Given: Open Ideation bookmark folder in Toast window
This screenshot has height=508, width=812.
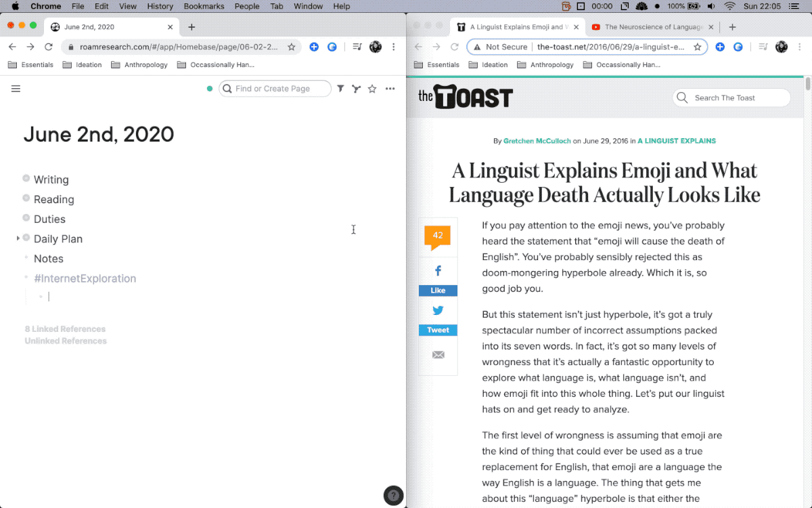Looking at the screenshot, I should pyautogui.click(x=488, y=65).
